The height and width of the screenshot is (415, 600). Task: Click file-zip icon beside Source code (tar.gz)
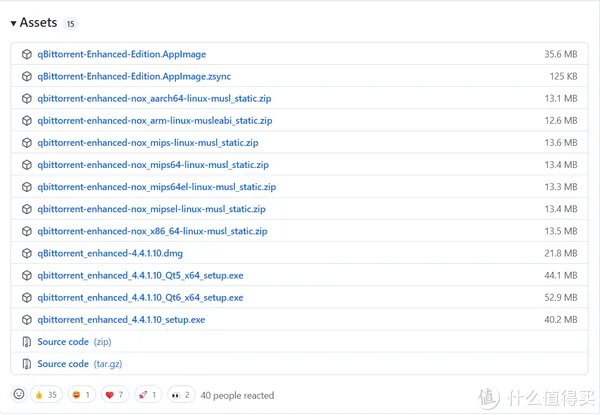tap(27, 364)
